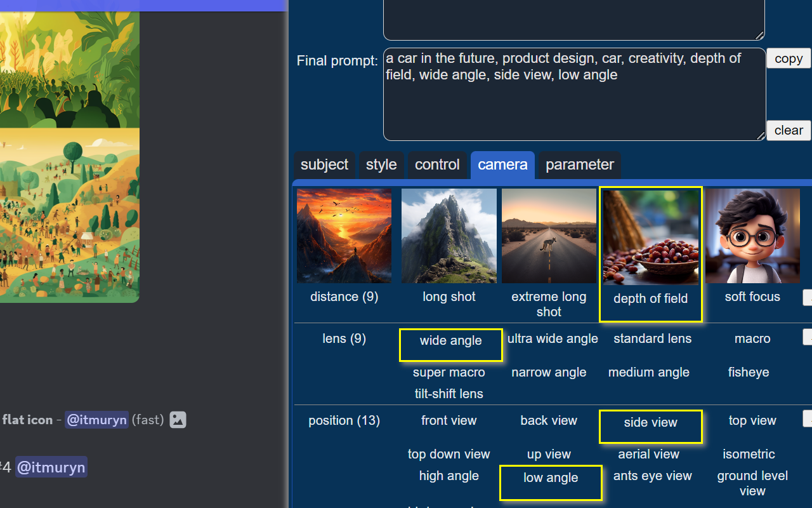Deselect the highlighted "side view" option
Viewport: 812px width, 508px height.
[650, 422]
